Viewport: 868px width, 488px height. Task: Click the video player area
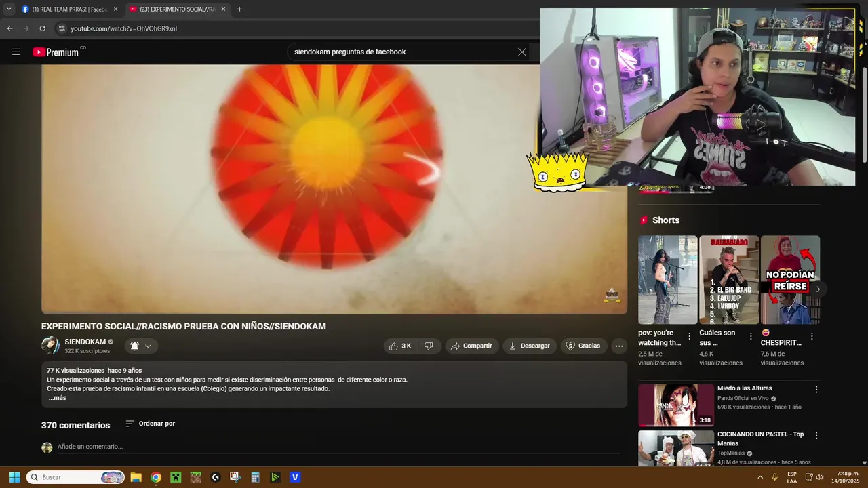[x=334, y=189]
